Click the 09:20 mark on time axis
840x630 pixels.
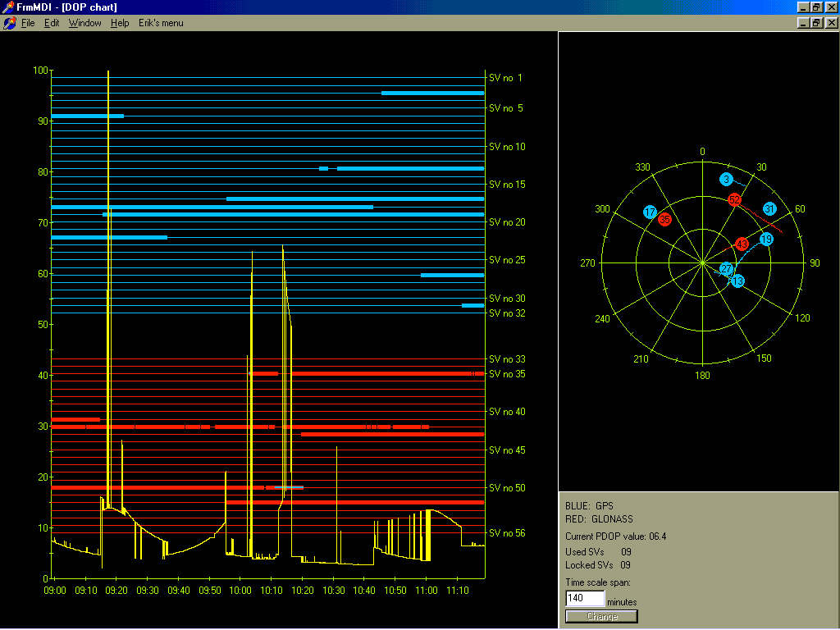117,589
